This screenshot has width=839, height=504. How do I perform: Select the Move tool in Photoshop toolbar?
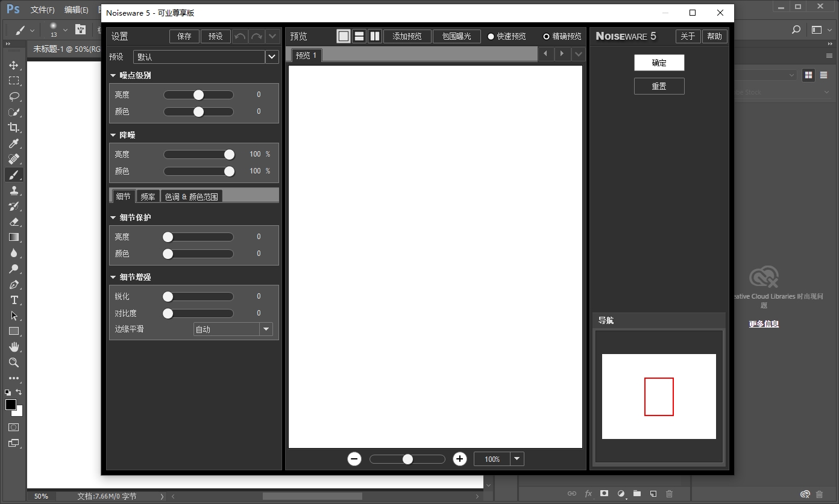(13, 65)
